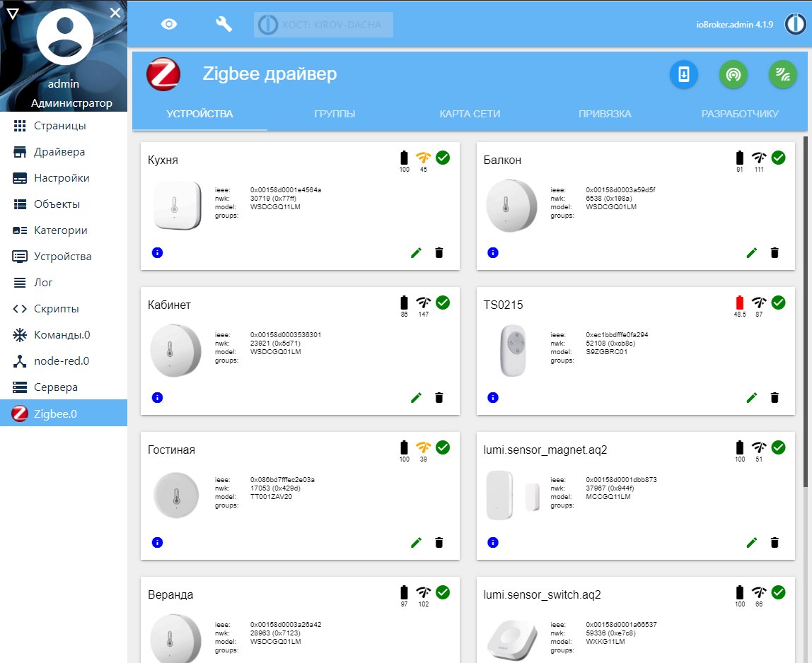This screenshot has width=812, height=663.
Task: Close the sidebar with the X icon
Action: point(115,13)
